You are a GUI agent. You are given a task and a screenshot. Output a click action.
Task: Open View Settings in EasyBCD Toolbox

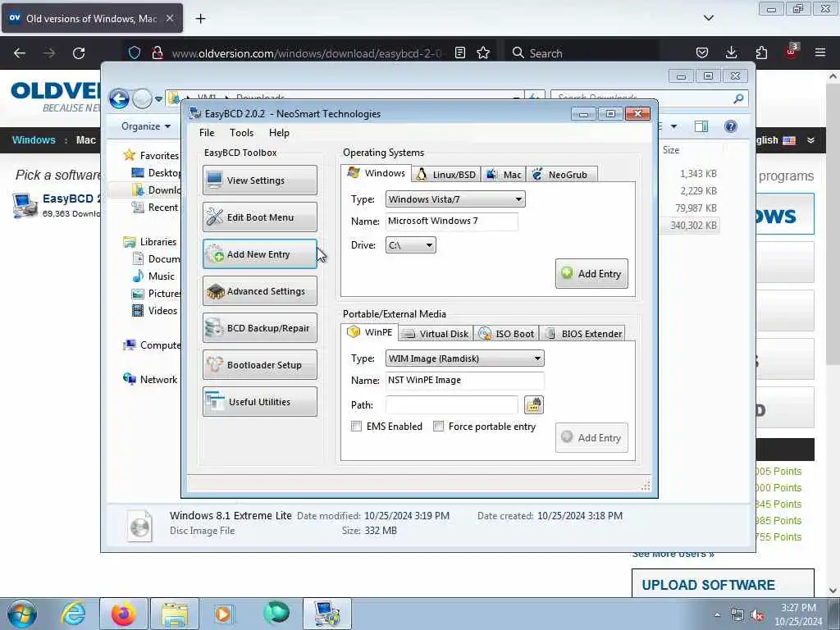(260, 180)
